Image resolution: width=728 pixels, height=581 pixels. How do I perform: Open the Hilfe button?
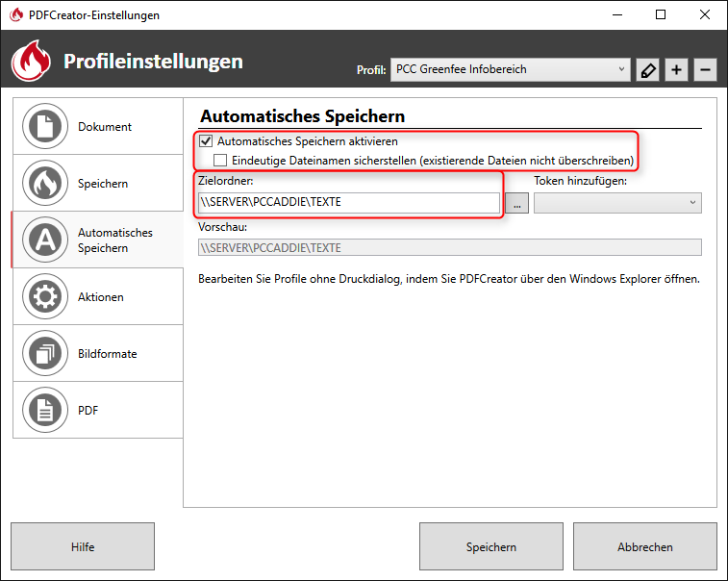(x=83, y=547)
